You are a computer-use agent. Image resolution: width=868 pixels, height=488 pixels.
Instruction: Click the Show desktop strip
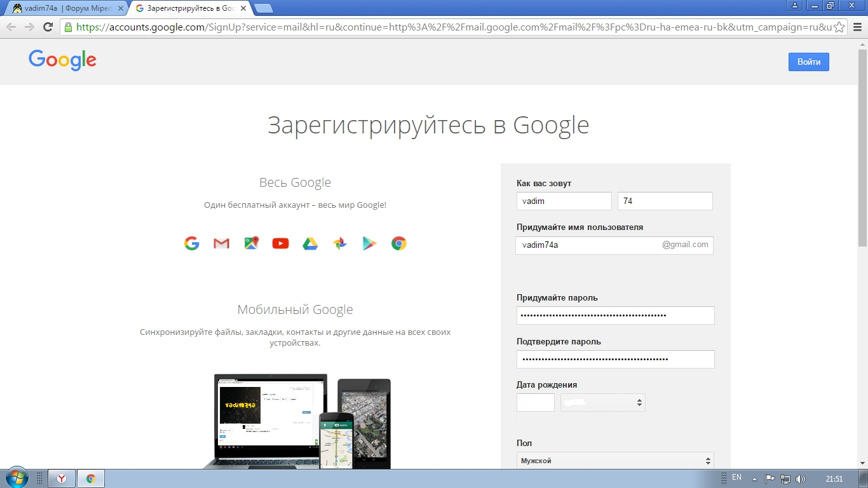coord(864,478)
